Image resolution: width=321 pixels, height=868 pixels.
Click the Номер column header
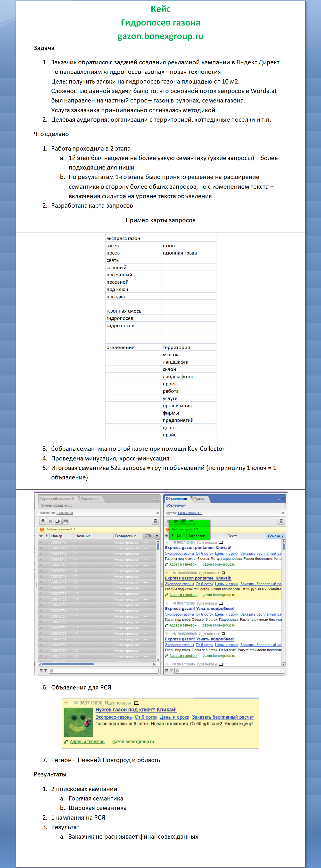click(62, 536)
